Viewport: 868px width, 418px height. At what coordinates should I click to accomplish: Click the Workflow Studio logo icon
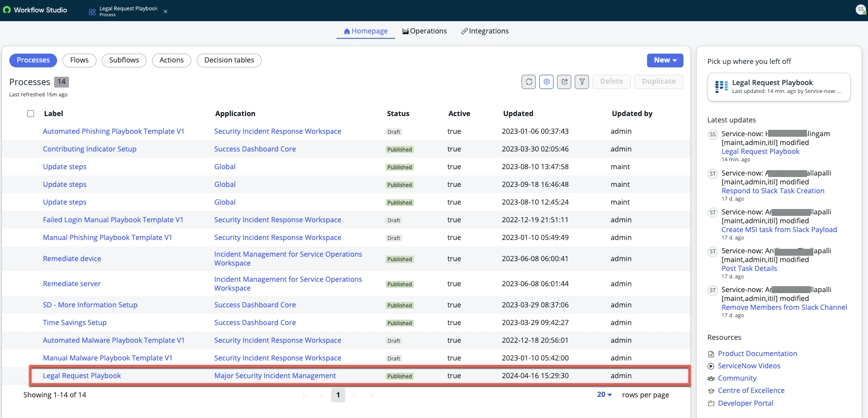6,10
